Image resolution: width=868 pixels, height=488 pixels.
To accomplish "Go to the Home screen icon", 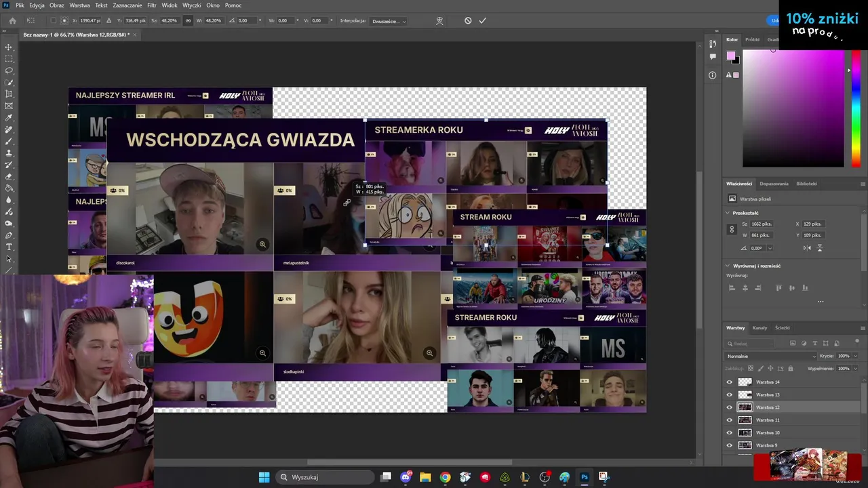I will [12, 20].
